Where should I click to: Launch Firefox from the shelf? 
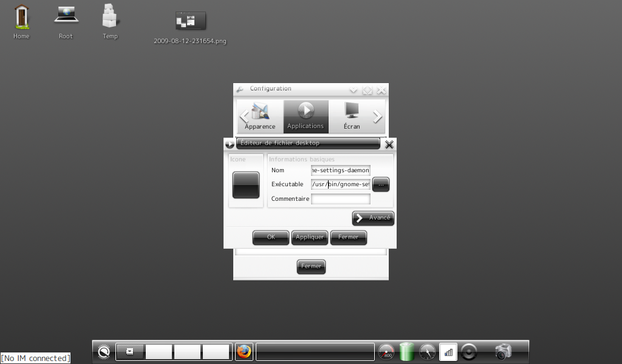244,352
